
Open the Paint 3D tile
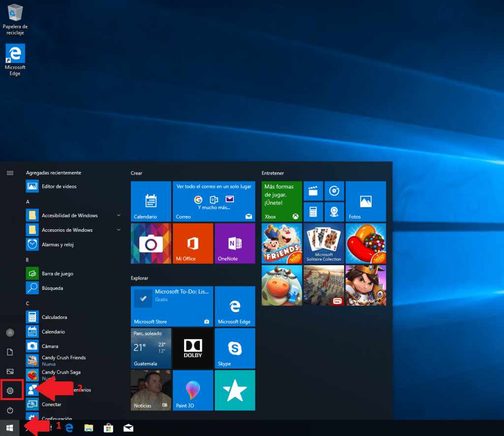[192, 390]
